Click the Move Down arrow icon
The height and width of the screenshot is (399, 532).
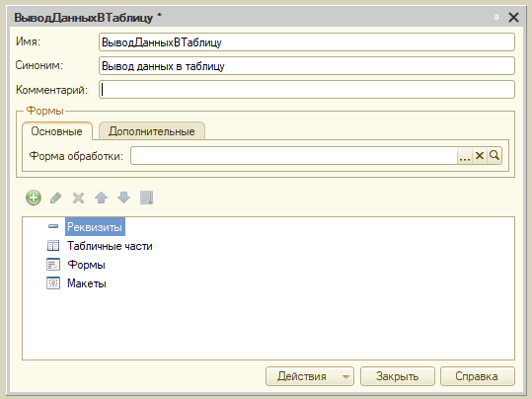point(123,198)
